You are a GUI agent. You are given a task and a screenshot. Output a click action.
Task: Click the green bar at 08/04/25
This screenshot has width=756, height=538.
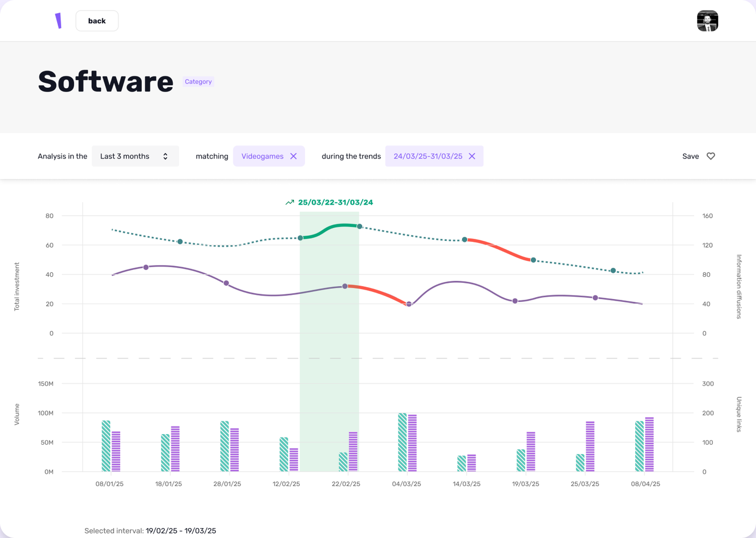click(639, 446)
